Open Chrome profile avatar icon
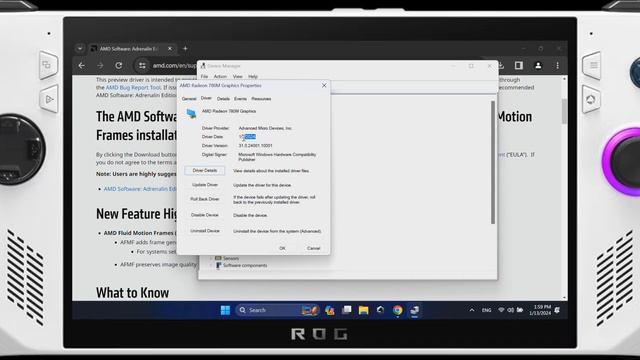640x360 pixels. 538,65
